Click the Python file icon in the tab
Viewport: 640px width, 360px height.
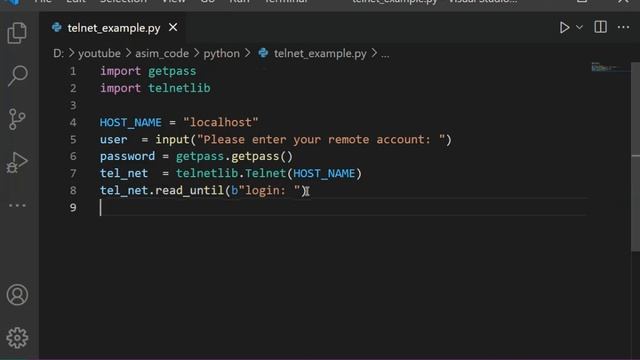coord(57,27)
